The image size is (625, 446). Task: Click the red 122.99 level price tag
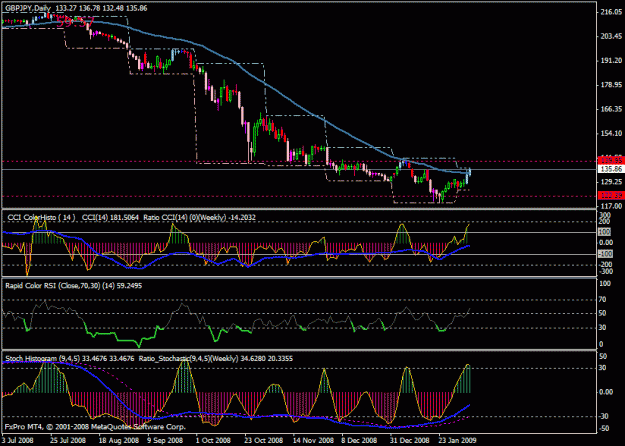611,195
